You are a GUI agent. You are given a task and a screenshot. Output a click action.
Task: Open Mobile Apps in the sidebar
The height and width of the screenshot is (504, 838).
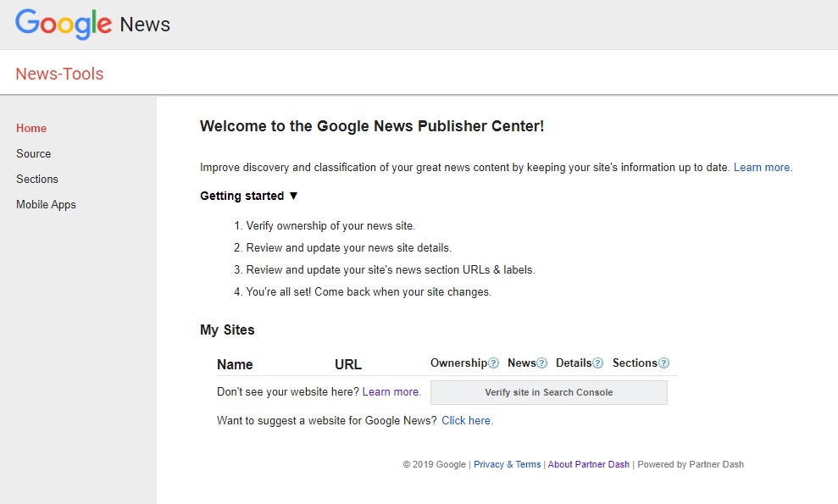[x=46, y=205]
